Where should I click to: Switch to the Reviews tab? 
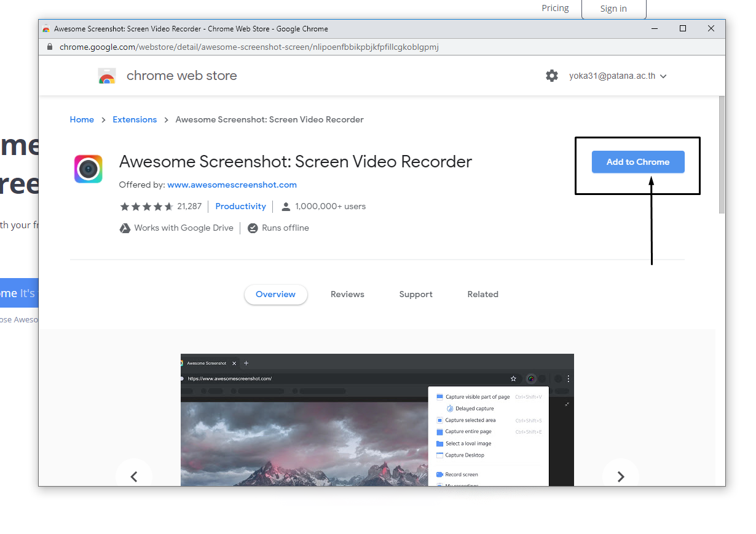347,294
